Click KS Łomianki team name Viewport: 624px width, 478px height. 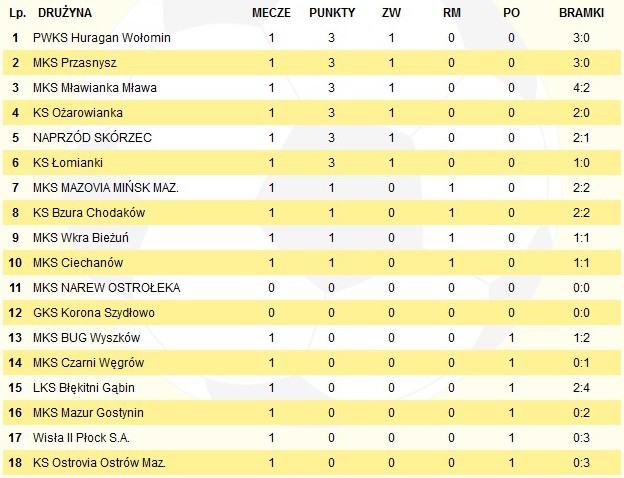(68, 163)
